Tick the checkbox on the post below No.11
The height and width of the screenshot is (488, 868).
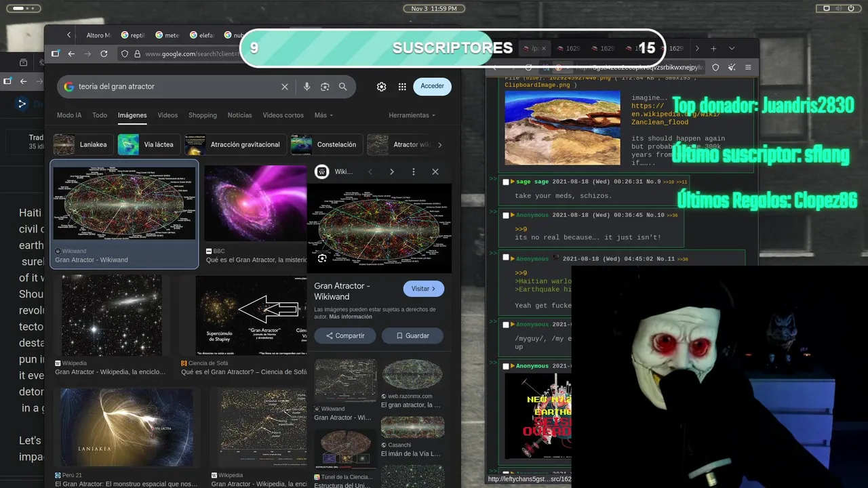coord(506,324)
